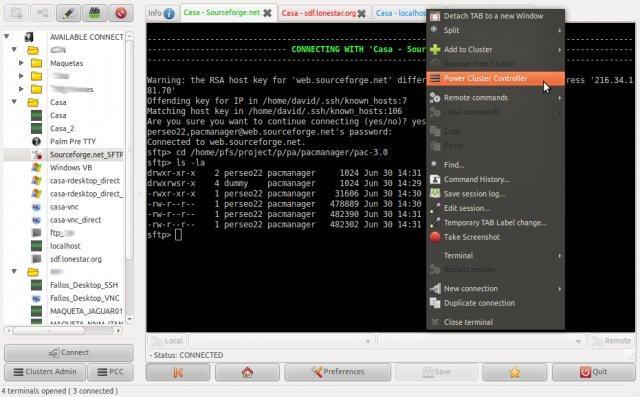The width and height of the screenshot is (640, 397).
Task: Select Edit session... menu item
Action: [496, 208]
